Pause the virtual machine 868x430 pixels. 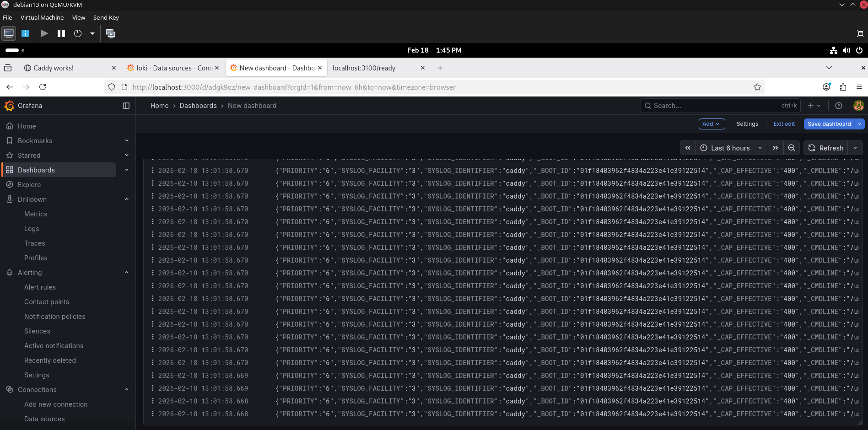61,33
